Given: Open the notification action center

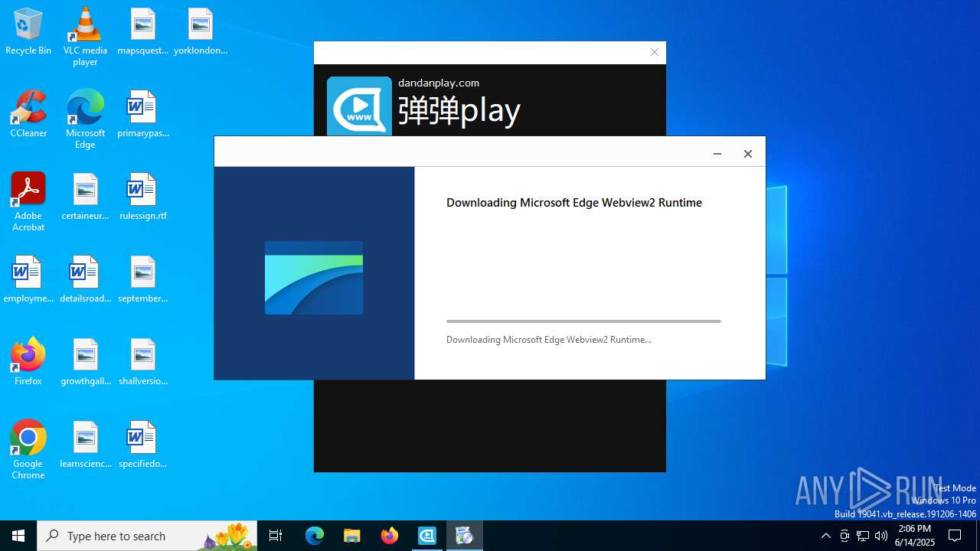Looking at the screenshot, I should coord(955,536).
